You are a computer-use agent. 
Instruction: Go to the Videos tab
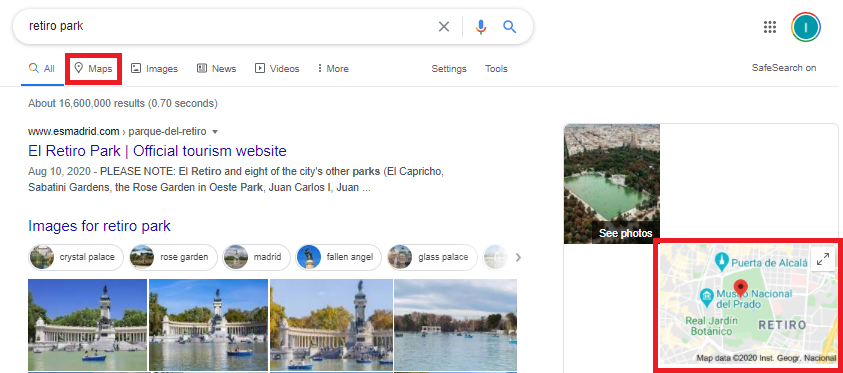coord(277,69)
